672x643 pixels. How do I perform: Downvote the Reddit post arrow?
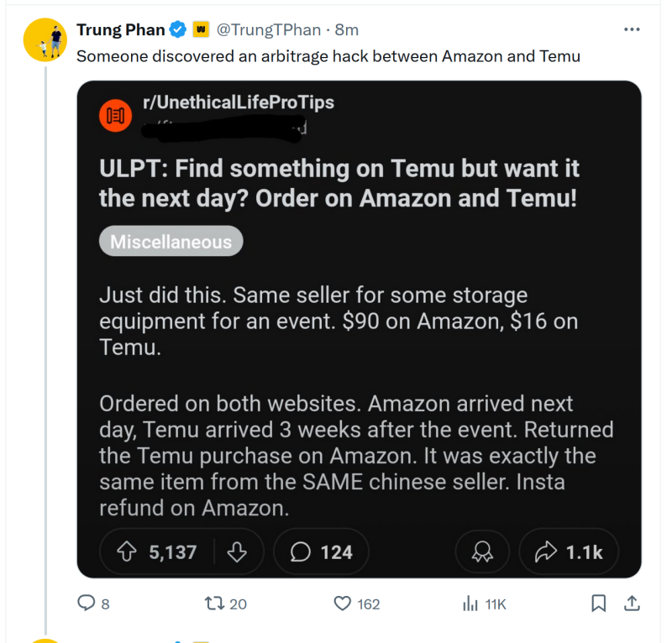(x=237, y=552)
